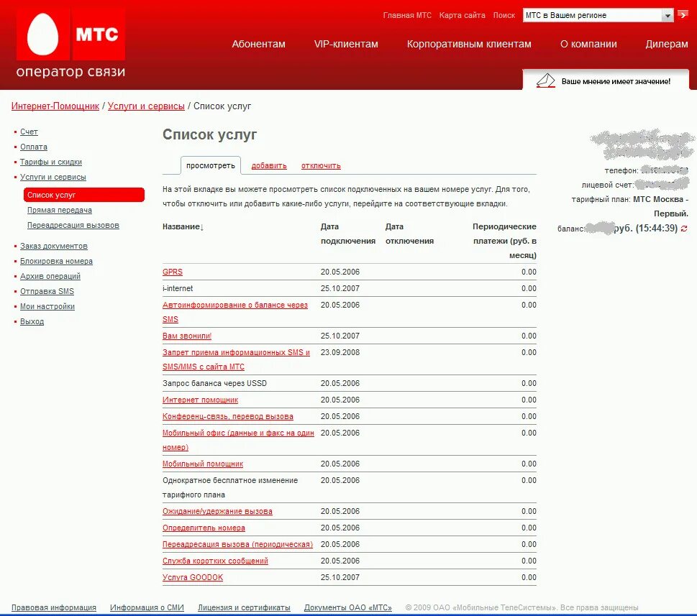
Task: Click the 'оператор связи' tagline
Action: point(70,71)
